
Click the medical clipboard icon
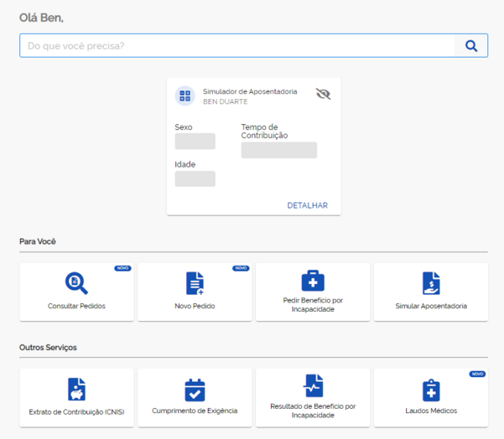(x=431, y=390)
